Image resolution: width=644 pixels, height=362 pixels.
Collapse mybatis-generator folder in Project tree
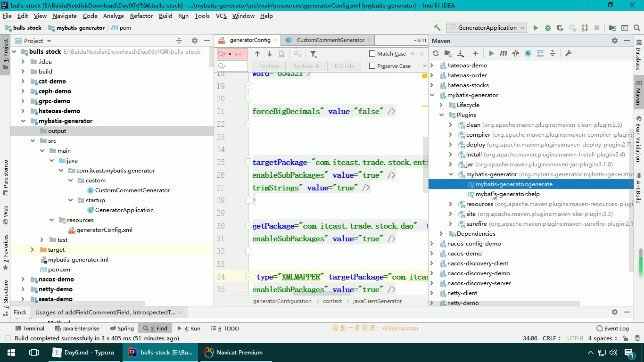pos(23,121)
